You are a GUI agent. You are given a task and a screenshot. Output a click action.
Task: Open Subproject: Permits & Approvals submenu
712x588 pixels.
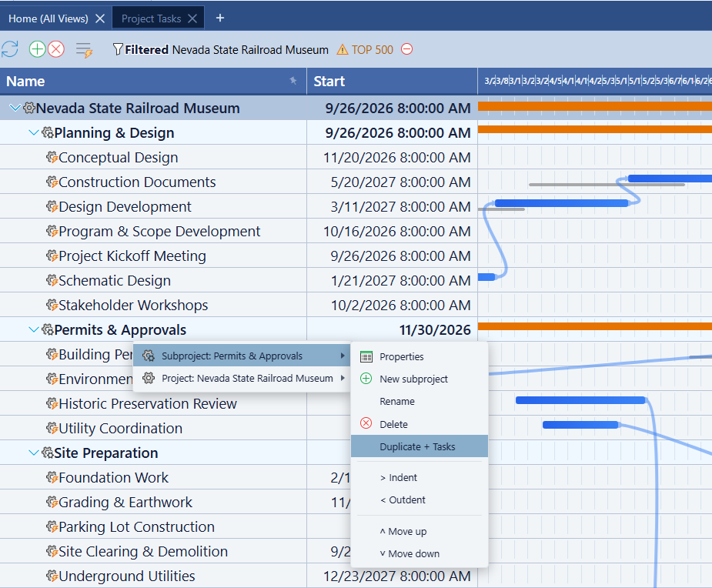coord(242,356)
